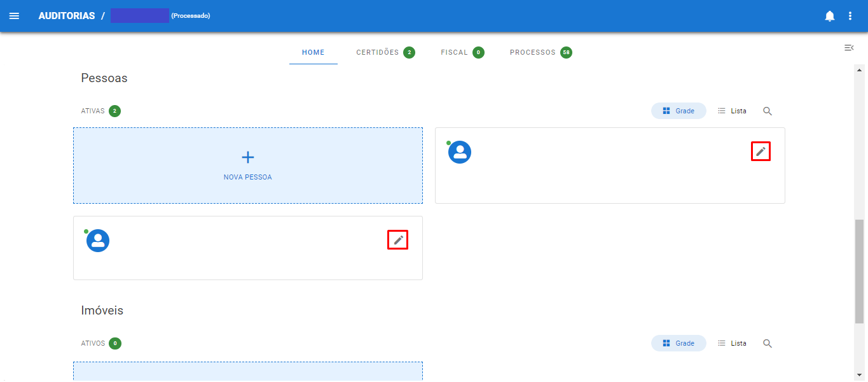Click the avatar of the right person card
Screen dimensions: 868x382
460,152
